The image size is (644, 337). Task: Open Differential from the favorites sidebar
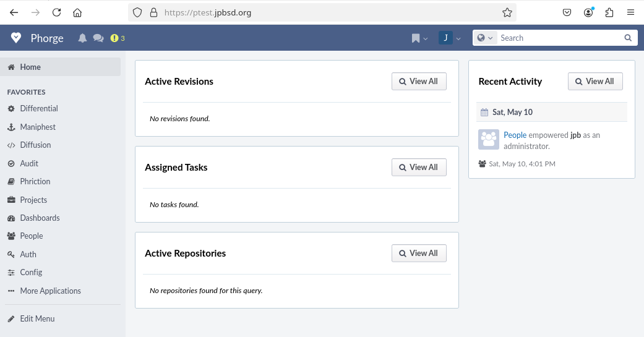tap(38, 109)
